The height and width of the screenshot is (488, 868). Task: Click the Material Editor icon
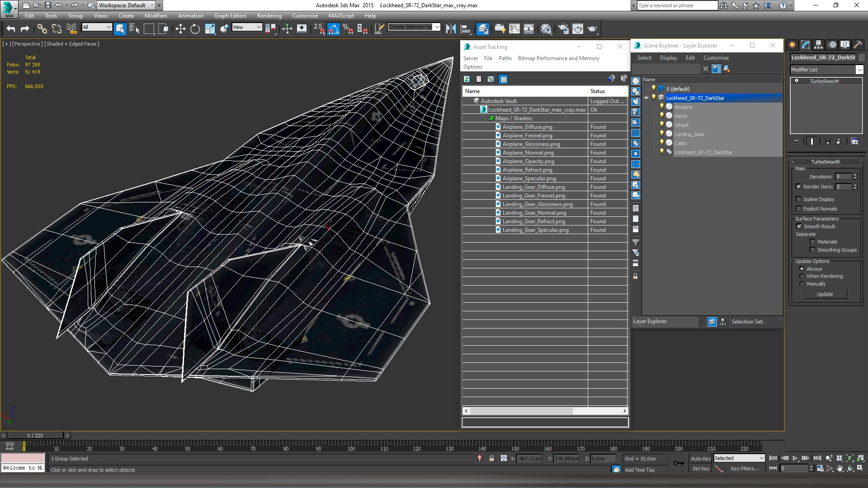(x=546, y=29)
